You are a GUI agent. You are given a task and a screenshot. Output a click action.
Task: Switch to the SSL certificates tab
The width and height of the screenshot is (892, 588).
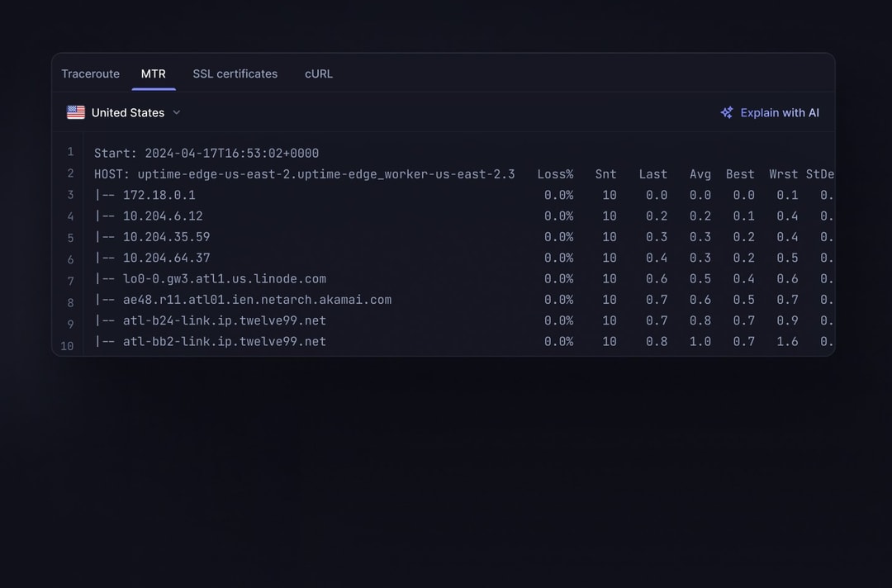pyautogui.click(x=235, y=73)
